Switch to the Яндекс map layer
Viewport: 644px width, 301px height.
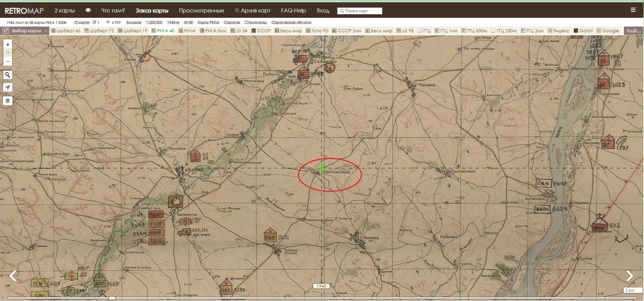[x=558, y=31]
